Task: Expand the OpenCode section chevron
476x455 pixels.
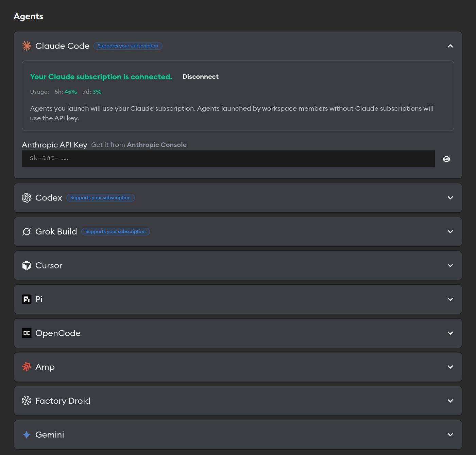Action: [x=450, y=333]
